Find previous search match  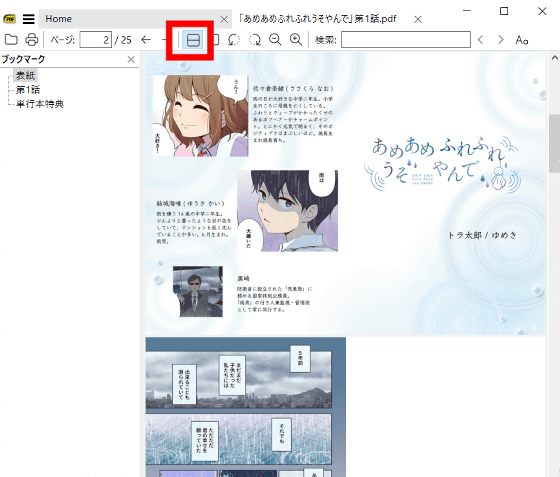(x=481, y=40)
